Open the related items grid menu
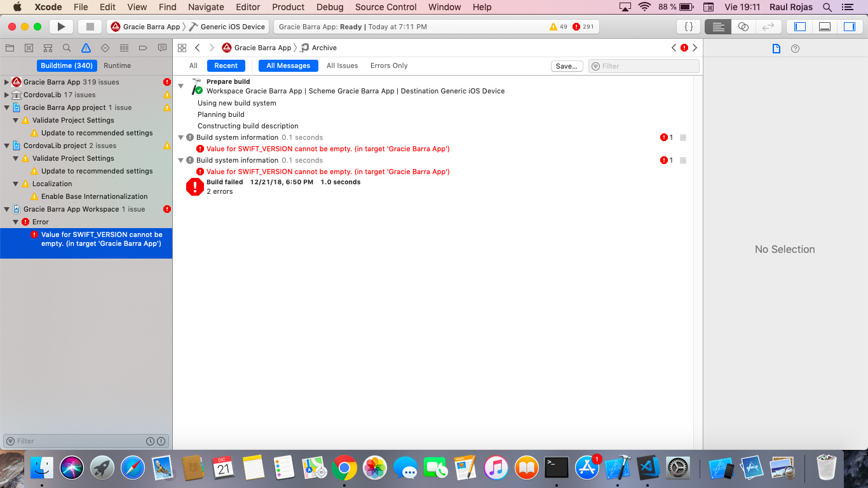 (182, 48)
